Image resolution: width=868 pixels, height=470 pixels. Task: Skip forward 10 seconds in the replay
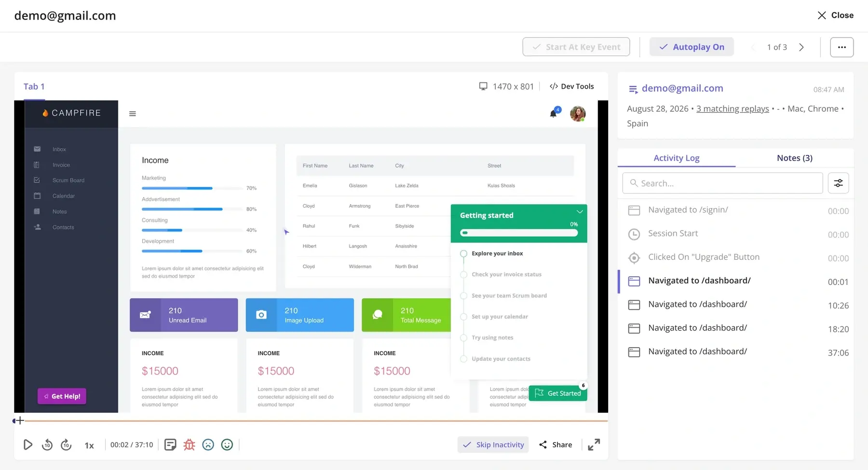[x=67, y=444]
